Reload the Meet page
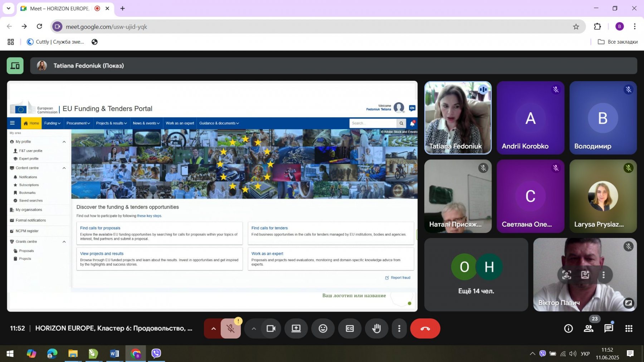This screenshot has width=644, height=362. coord(39,26)
